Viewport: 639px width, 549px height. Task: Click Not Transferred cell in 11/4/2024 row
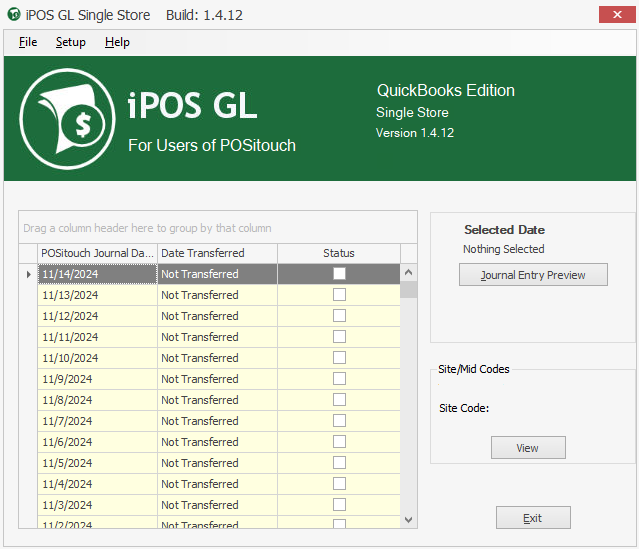(218, 484)
